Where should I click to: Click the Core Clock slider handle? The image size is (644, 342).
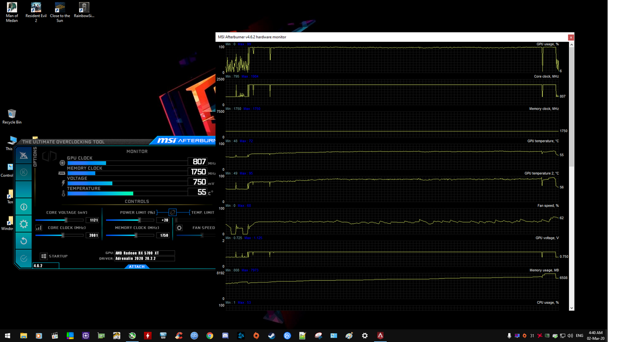pos(63,235)
